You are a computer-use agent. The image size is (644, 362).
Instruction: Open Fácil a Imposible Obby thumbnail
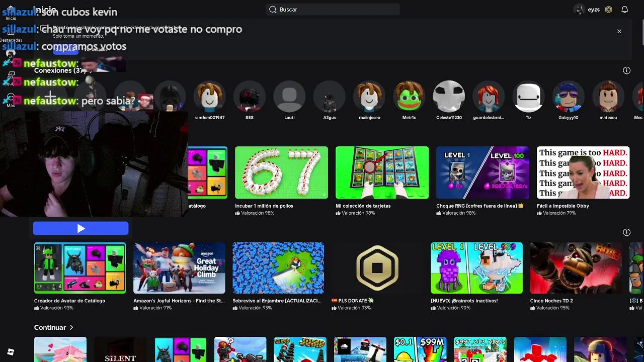[583, 172]
